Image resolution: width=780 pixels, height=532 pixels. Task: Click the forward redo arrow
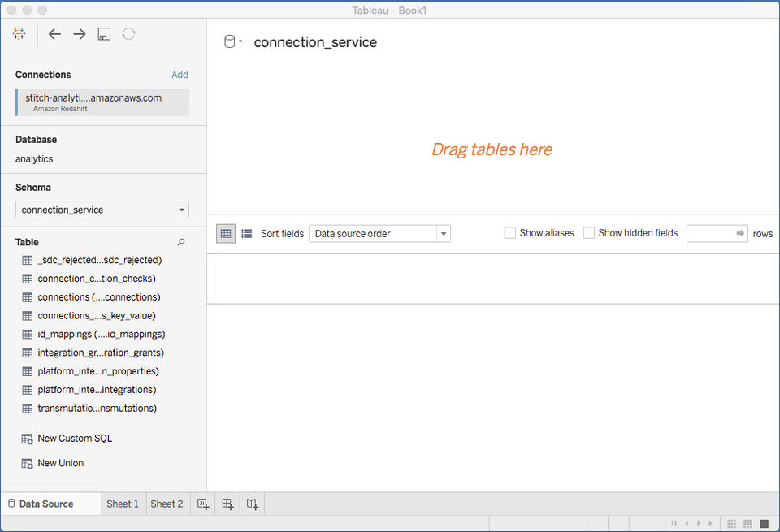click(80, 34)
